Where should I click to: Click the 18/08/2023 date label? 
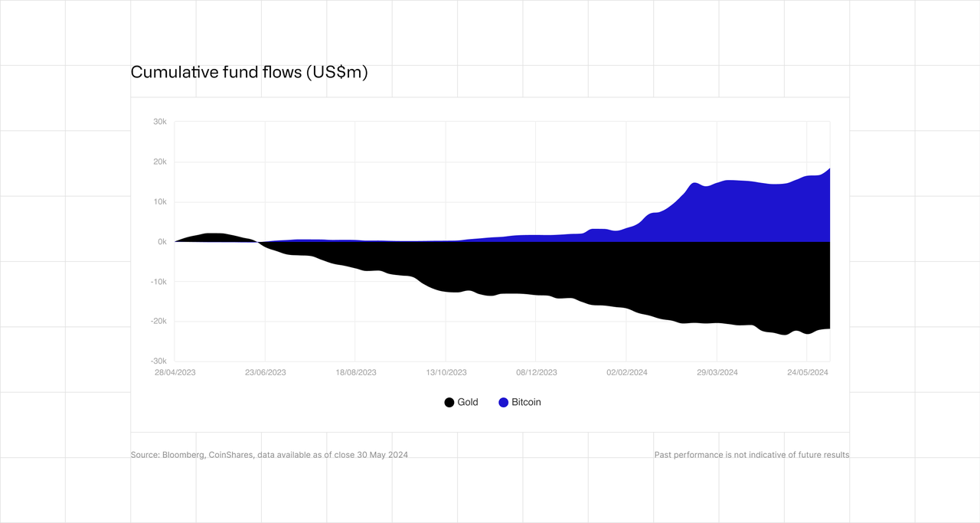coord(356,372)
